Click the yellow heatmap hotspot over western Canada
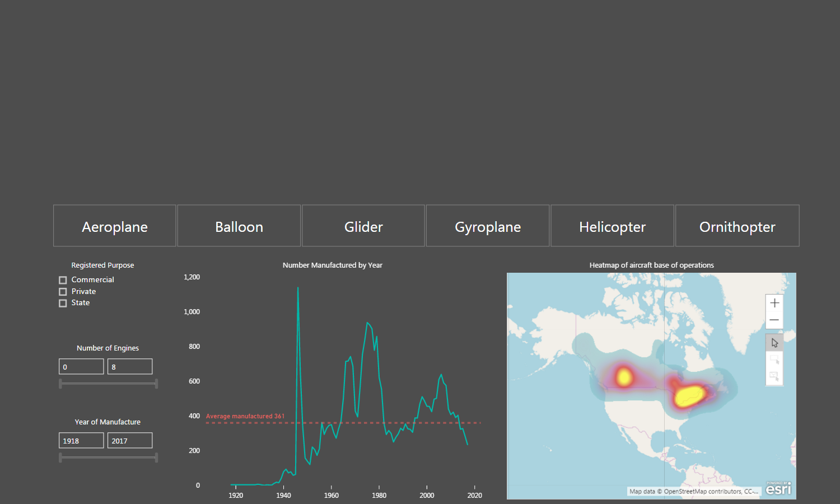The height and width of the screenshot is (504, 840). (x=624, y=376)
